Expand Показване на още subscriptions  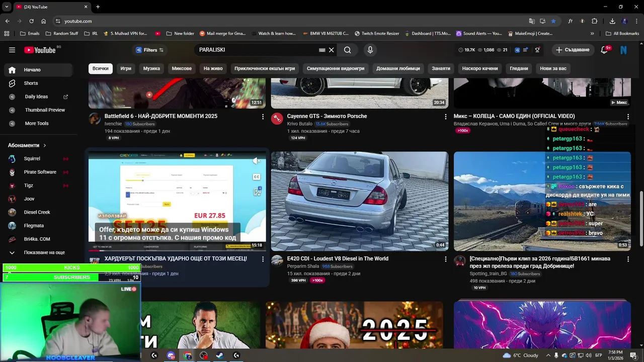(x=38, y=252)
